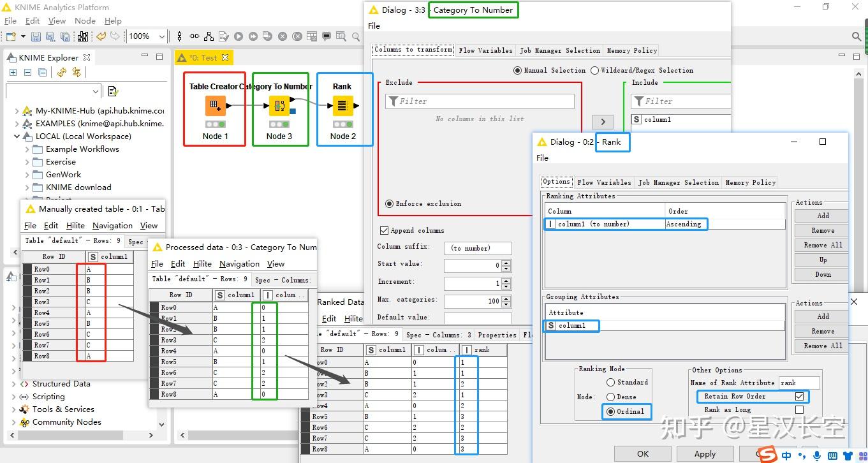
Task: Click Expand All icon in KNIME Explorer
Action: [13, 73]
